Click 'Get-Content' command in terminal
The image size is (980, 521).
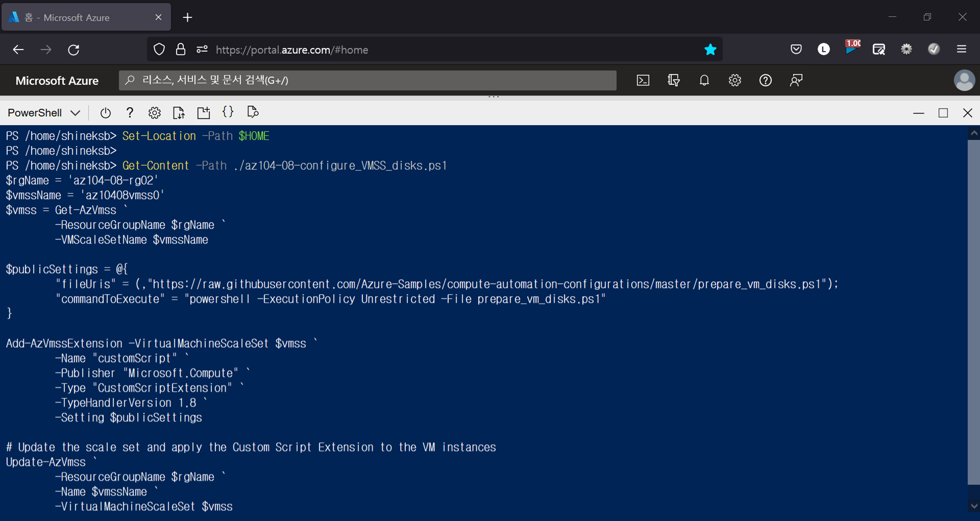(155, 166)
